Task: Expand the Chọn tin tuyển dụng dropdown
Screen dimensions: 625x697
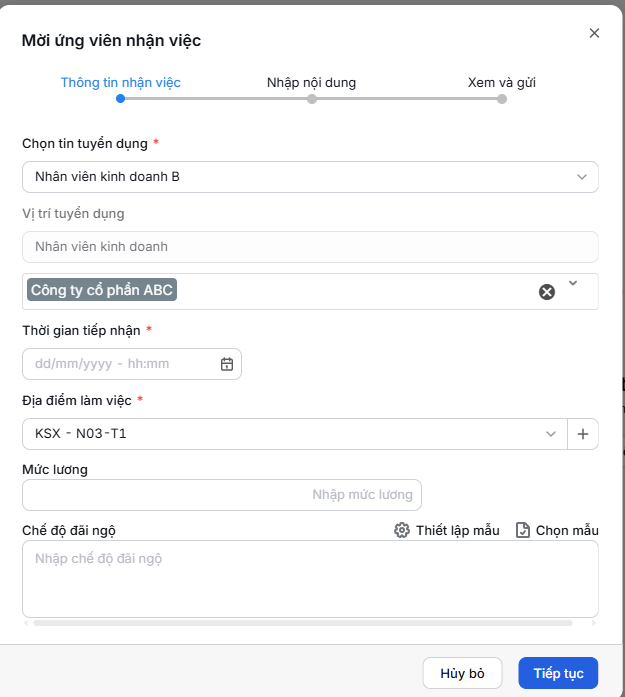Action: click(x=581, y=177)
